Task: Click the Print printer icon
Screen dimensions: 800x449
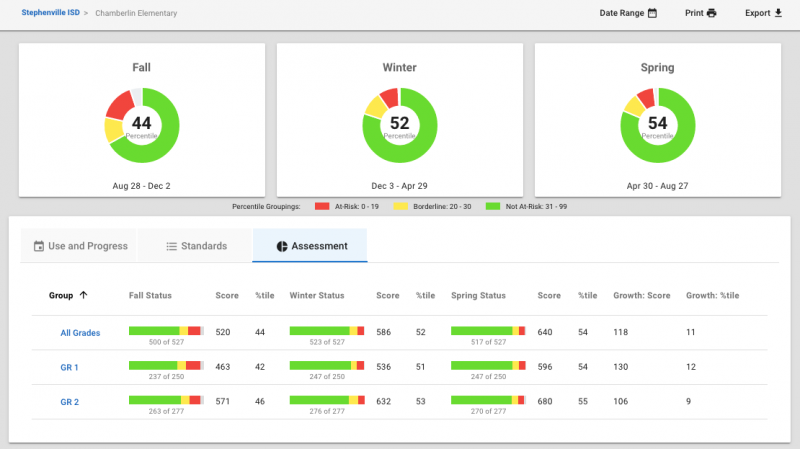Action: (x=711, y=13)
